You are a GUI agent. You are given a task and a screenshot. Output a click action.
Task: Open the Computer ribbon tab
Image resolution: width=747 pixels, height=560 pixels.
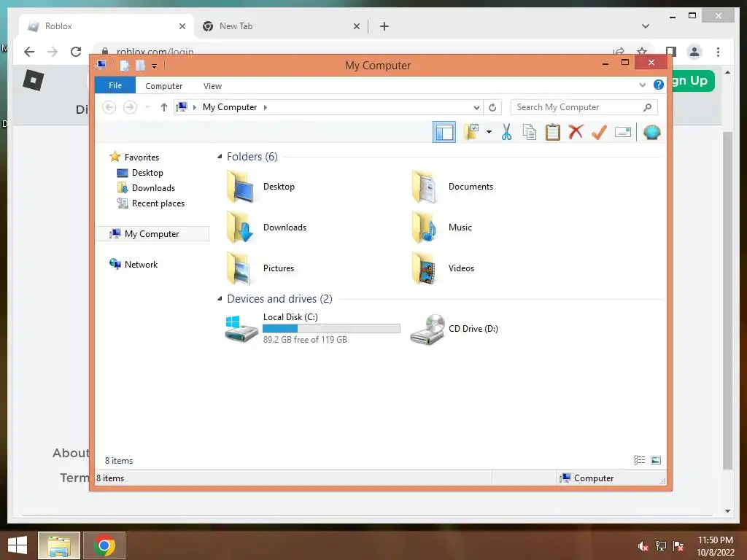164,86
